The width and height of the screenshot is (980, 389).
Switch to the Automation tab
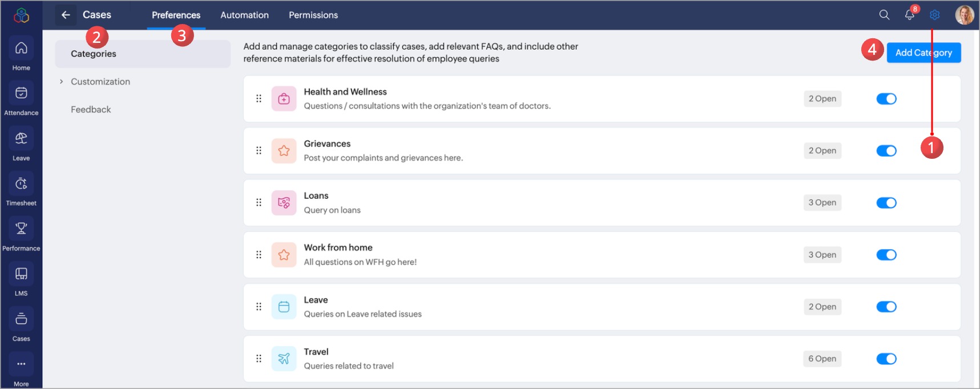click(244, 15)
